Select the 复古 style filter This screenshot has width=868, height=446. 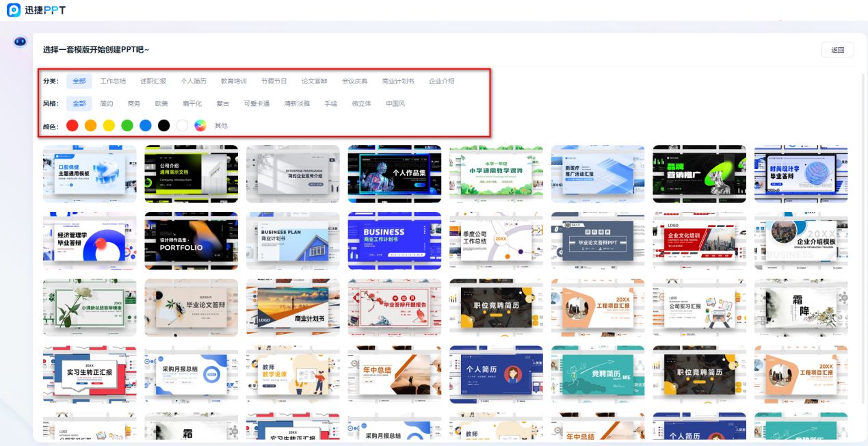click(x=223, y=103)
